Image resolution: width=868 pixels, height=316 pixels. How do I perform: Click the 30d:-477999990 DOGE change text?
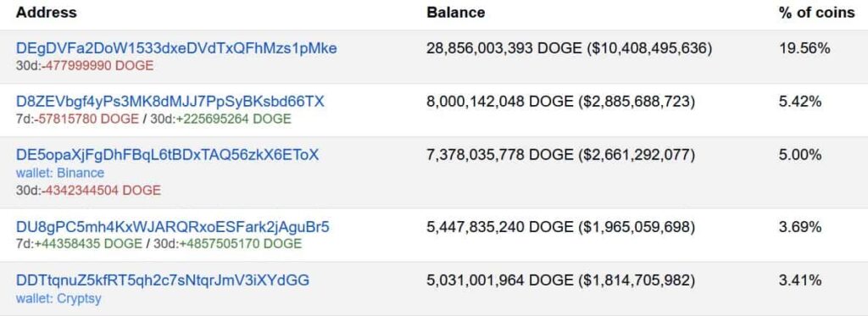click(85, 66)
